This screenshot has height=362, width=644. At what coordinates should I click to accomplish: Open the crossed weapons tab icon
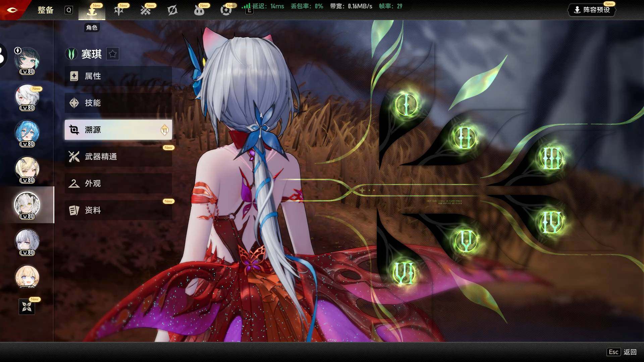[x=146, y=10]
